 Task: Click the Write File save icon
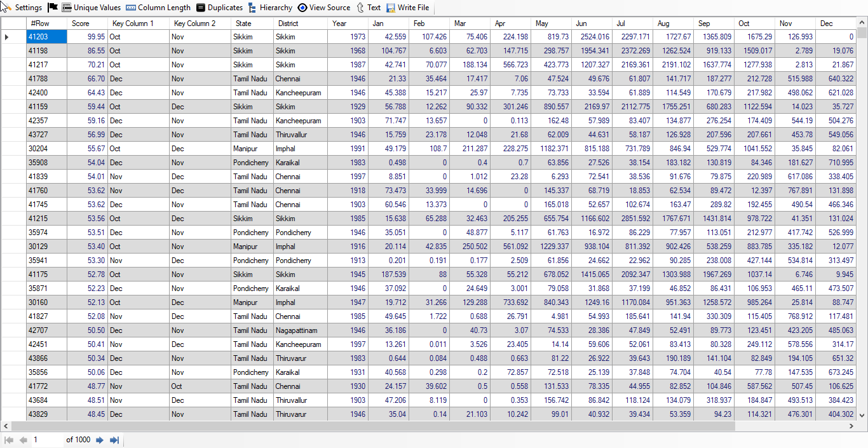pyautogui.click(x=391, y=8)
